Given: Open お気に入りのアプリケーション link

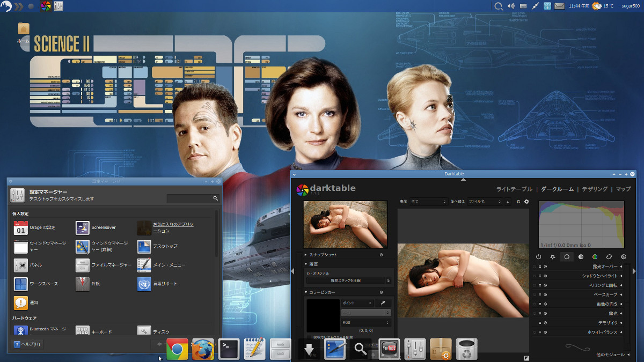Looking at the screenshot, I should [173, 227].
